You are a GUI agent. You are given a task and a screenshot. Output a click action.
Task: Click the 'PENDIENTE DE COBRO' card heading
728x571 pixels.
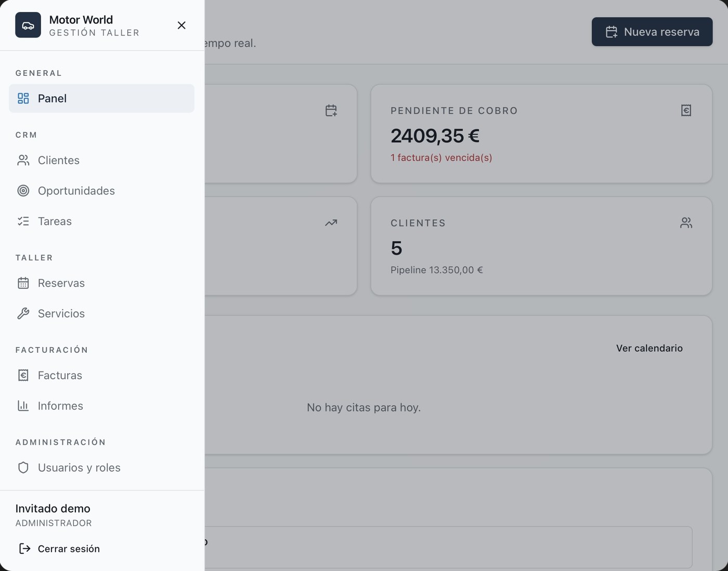tap(454, 111)
